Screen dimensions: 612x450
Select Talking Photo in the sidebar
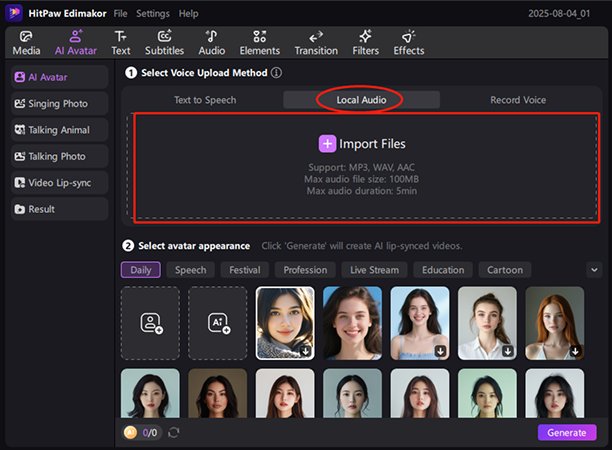click(59, 157)
